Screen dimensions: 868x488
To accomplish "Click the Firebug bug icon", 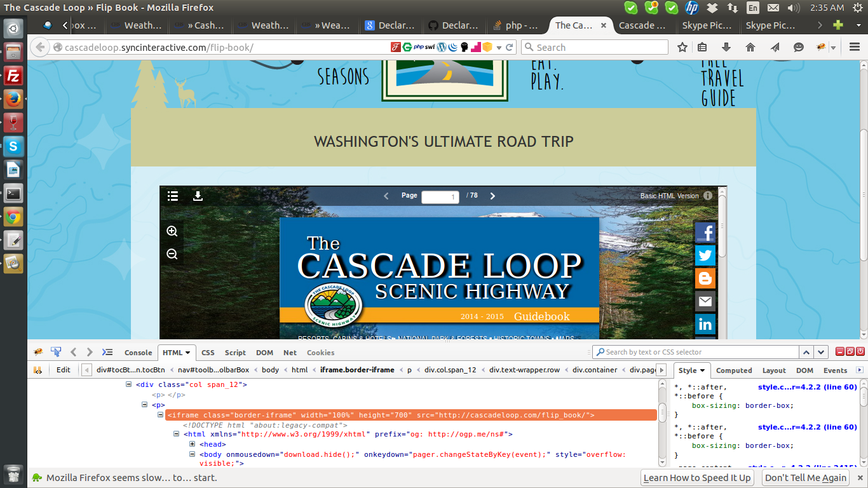I will (x=37, y=351).
